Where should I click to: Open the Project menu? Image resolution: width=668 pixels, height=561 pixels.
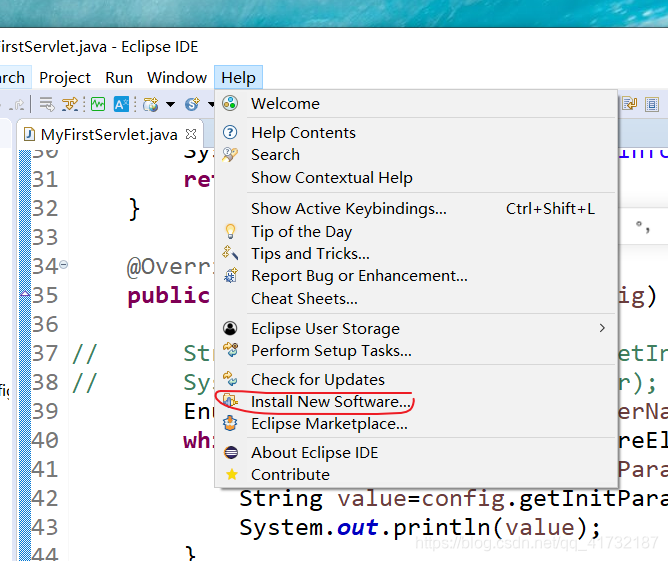coord(65,78)
